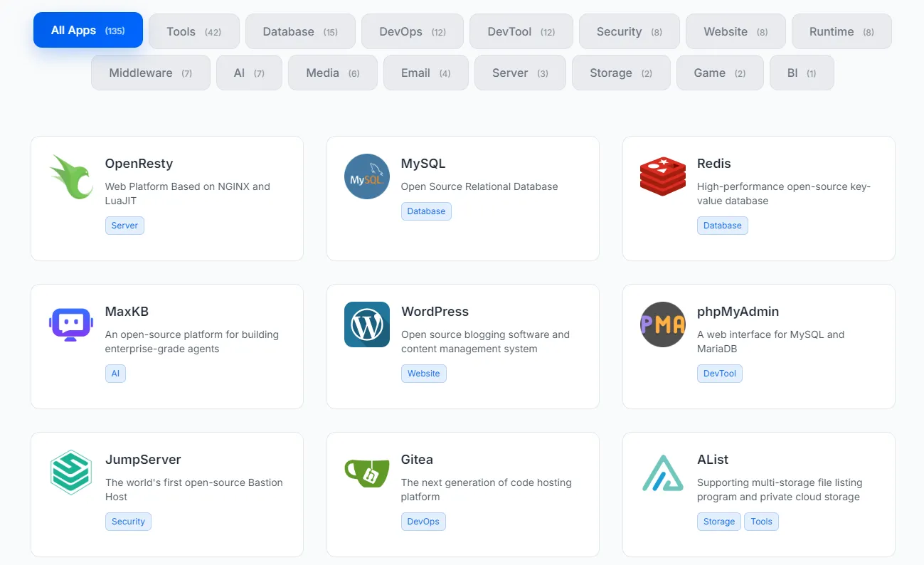The image size is (924, 565).
Task: Select the Middleware category filter
Action: click(150, 73)
